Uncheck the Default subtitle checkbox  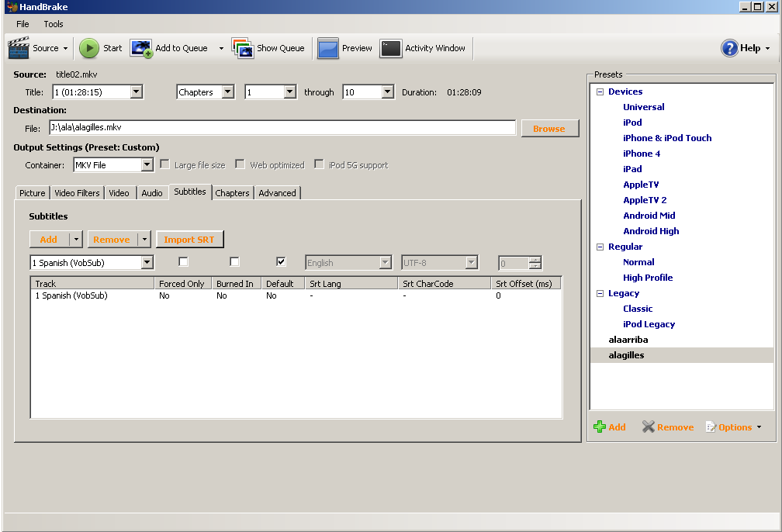point(281,262)
